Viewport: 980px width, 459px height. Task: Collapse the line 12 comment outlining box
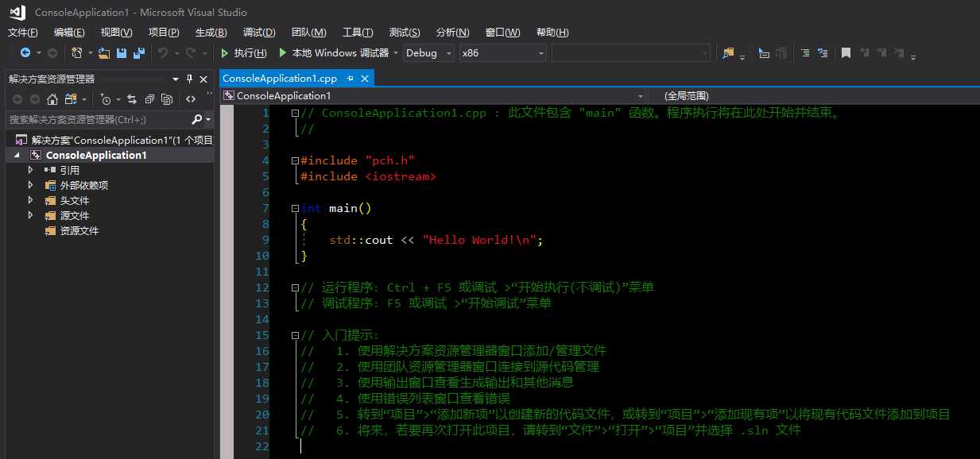pos(295,287)
